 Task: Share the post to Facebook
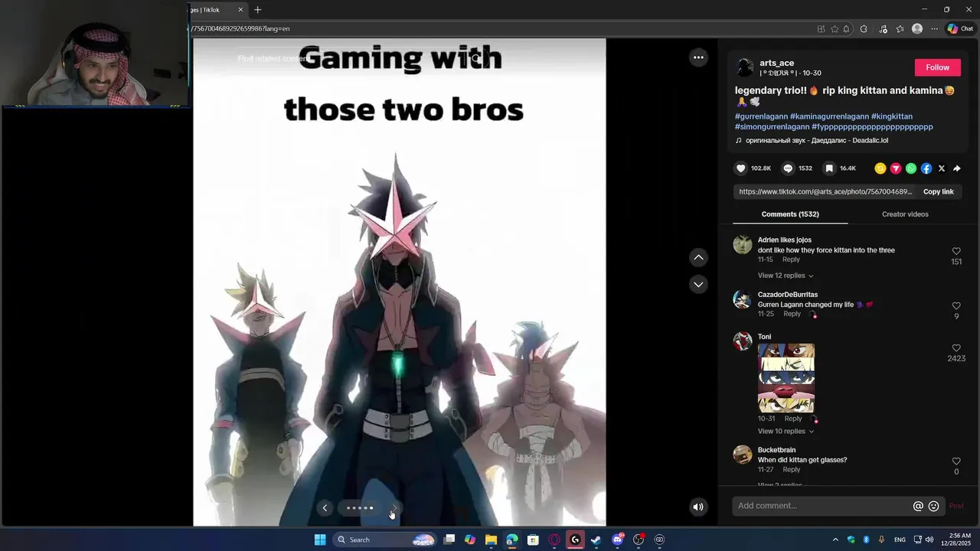[x=926, y=168]
